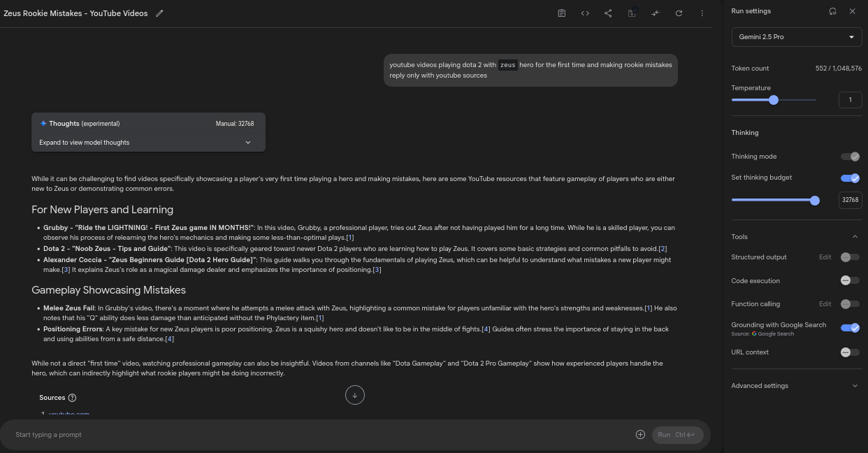
Task: Open citation [4] after middle of fights
Action: point(486,329)
